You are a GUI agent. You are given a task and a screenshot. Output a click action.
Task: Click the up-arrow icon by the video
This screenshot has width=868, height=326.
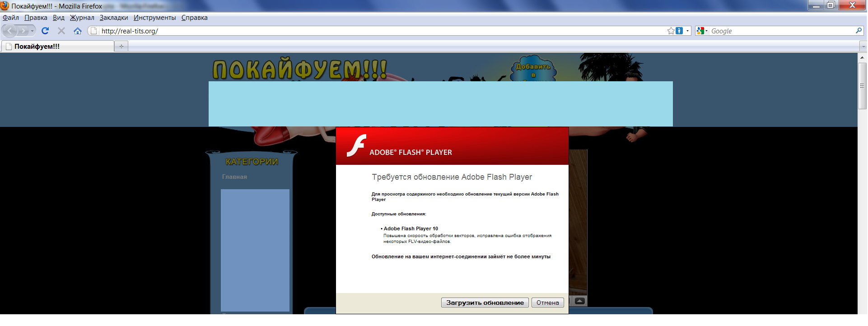click(580, 301)
